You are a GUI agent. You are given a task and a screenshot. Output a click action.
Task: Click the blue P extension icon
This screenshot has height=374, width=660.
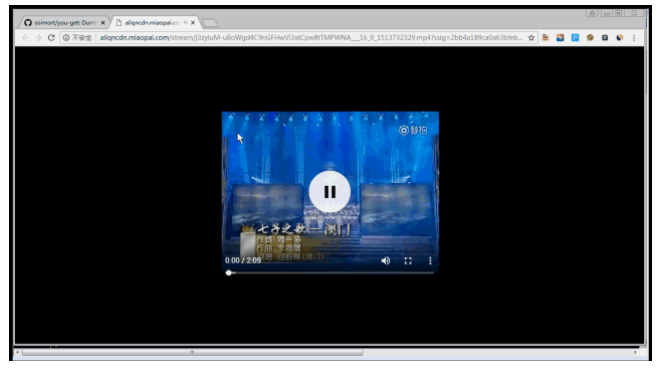tap(575, 37)
